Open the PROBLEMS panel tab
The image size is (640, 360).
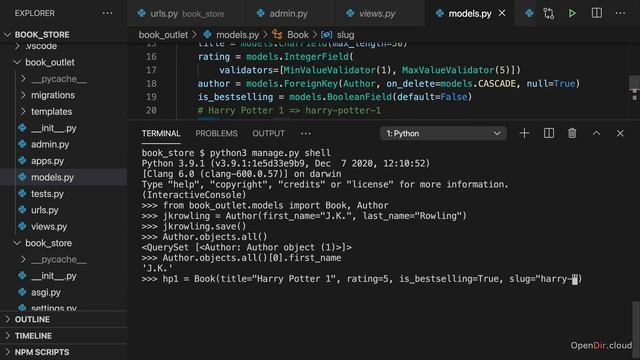216,133
